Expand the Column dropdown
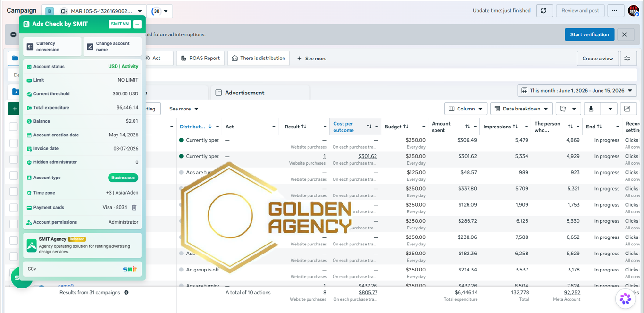Viewport: 644px width, 313px height. (x=466, y=109)
